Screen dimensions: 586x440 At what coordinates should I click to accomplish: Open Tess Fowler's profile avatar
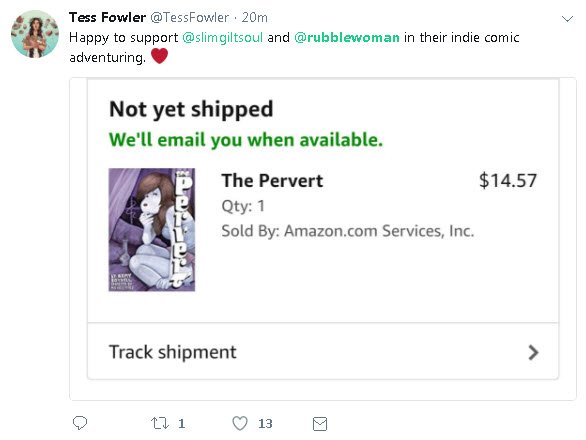[35, 34]
